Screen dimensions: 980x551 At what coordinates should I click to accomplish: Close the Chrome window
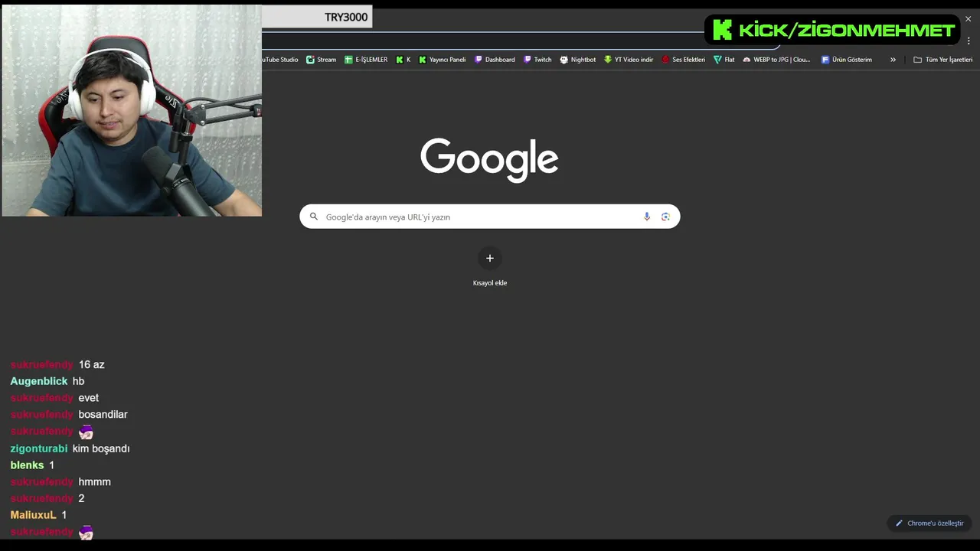click(968, 18)
